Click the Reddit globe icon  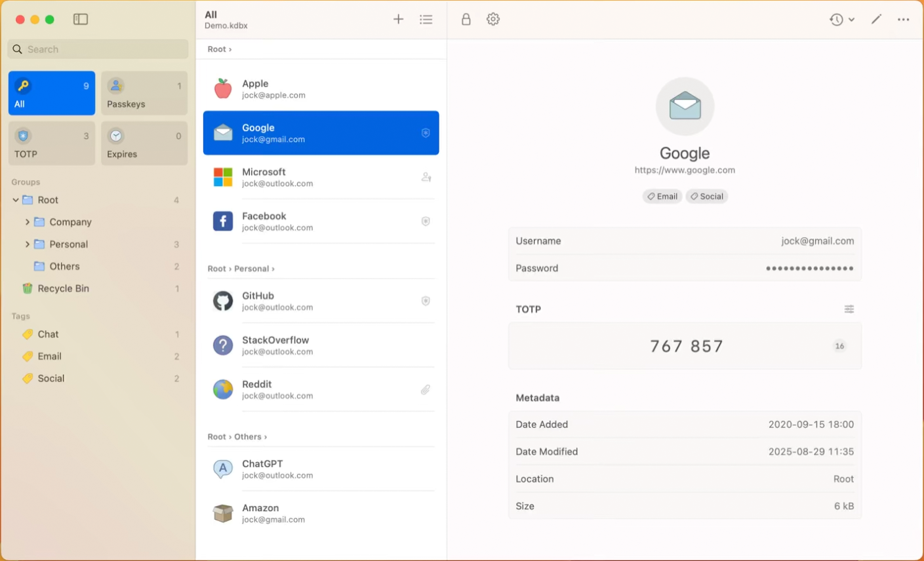pos(223,389)
